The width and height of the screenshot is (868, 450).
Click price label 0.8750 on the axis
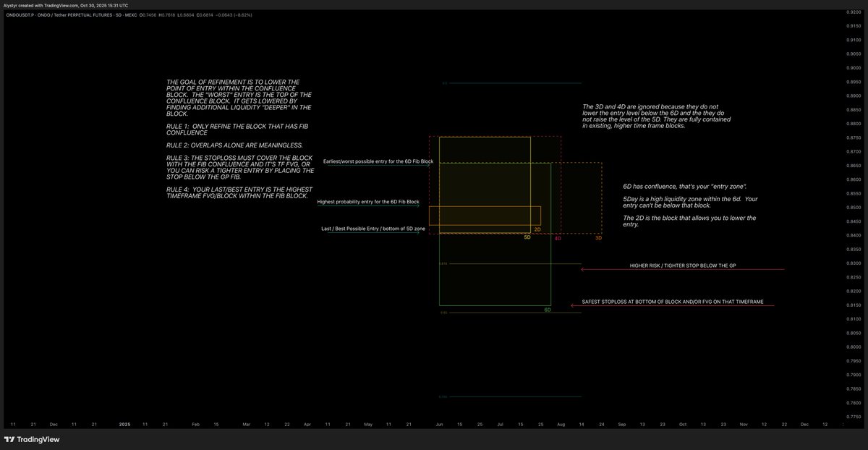(853, 137)
